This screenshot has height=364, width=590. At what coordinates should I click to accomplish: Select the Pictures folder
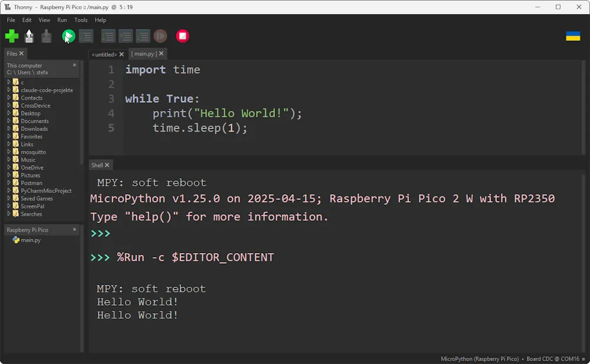[x=31, y=175]
